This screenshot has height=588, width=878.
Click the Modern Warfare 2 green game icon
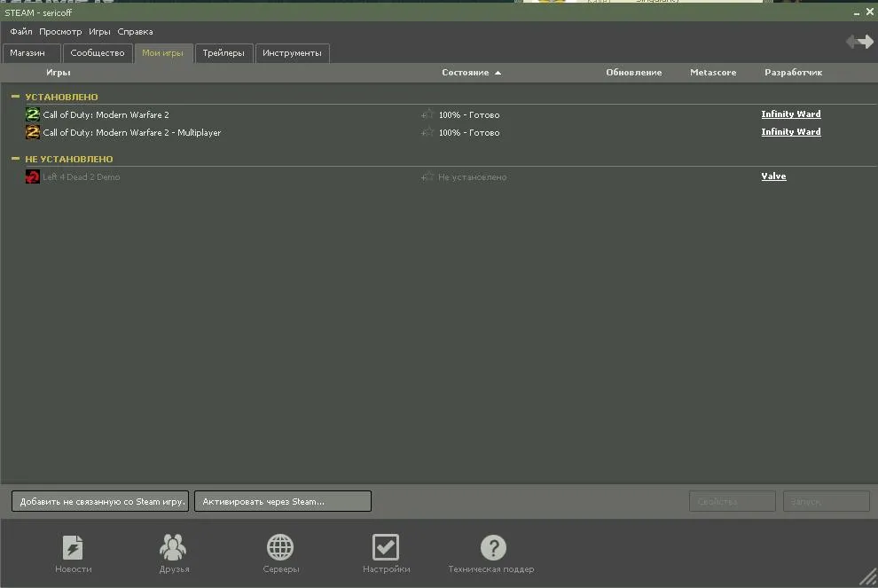coord(33,114)
